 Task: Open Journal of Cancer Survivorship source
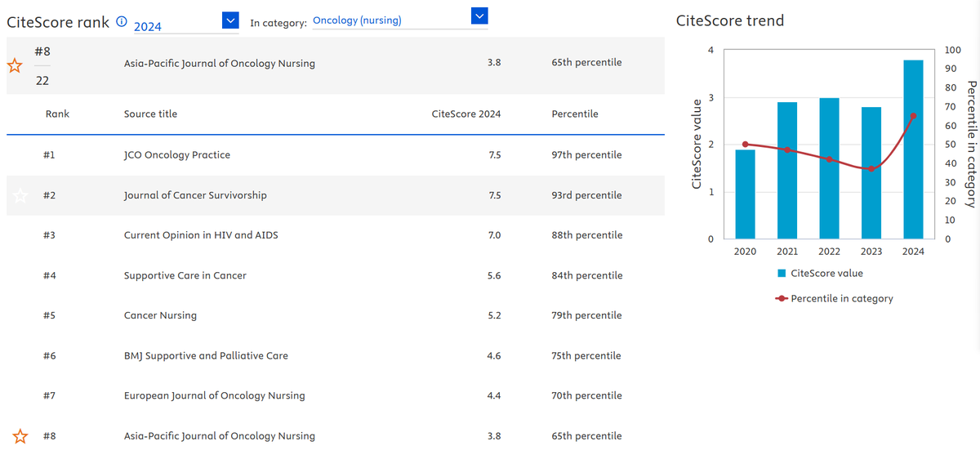pos(195,195)
